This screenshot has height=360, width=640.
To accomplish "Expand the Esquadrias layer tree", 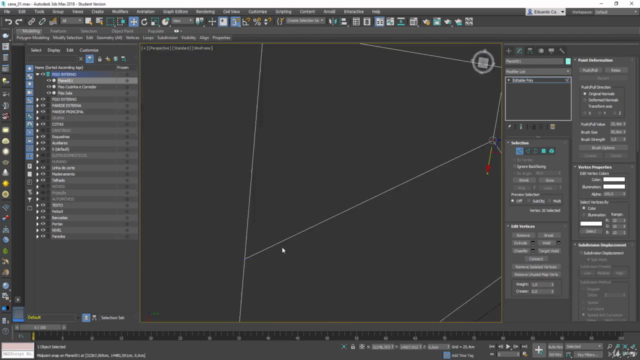I will [38, 137].
